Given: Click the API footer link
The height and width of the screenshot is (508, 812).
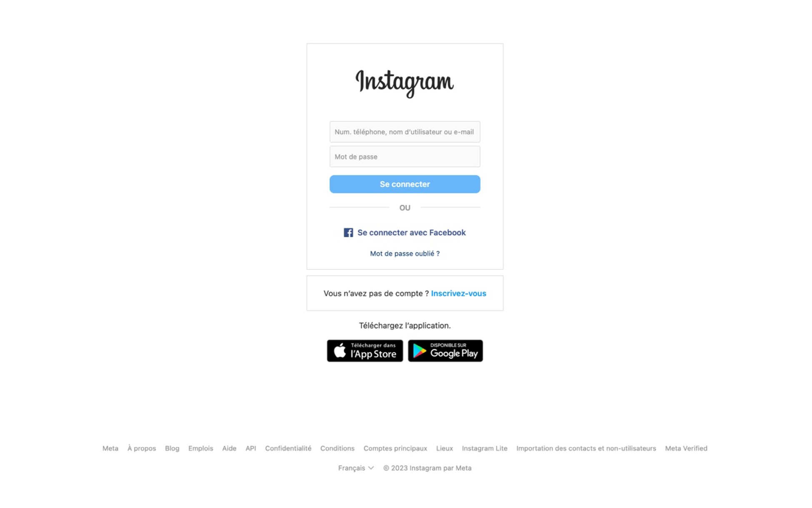Looking at the screenshot, I should tap(250, 448).
